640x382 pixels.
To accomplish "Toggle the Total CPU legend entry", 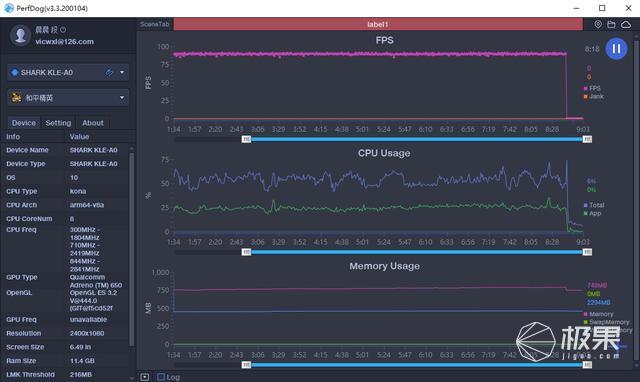I will [594, 205].
